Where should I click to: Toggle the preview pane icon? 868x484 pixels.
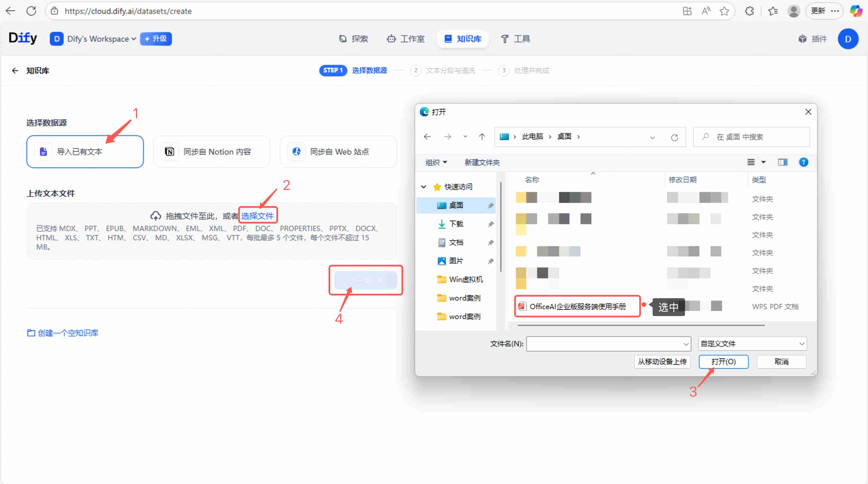[x=782, y=162]
